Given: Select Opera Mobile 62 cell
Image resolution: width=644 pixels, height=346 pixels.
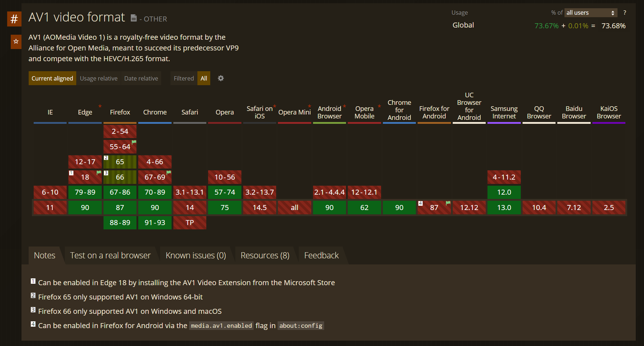Looking at the screenshot, I should coord(364,208).
